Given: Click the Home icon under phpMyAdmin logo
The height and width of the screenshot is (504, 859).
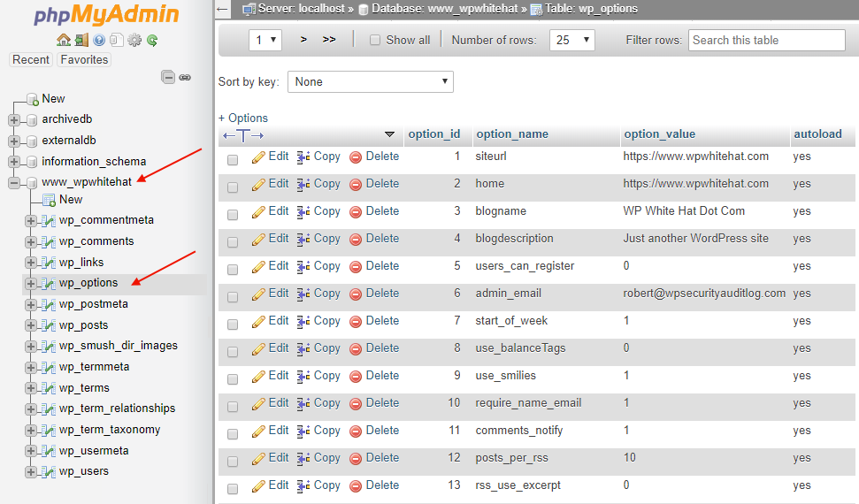Looking at the screenshot, I should click(64, 40).
